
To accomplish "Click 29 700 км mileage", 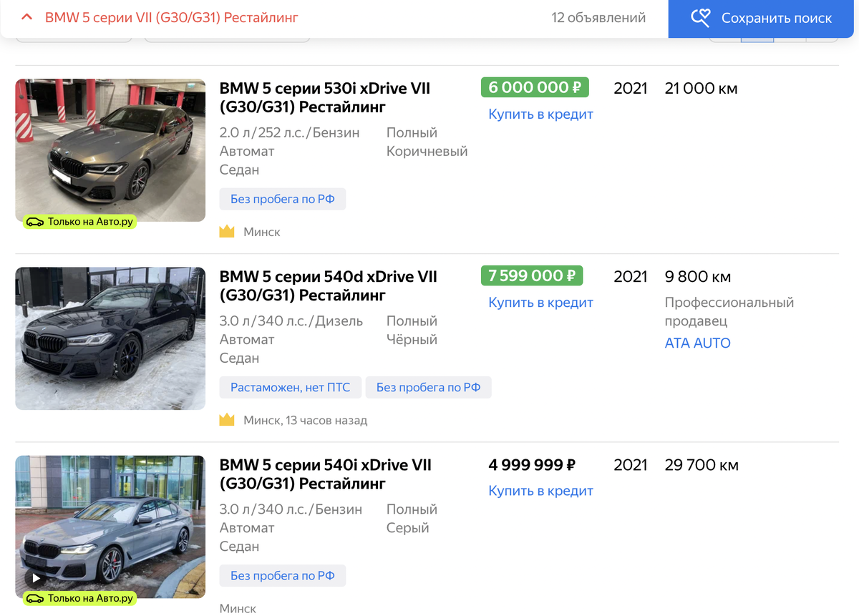I will 702,465.
